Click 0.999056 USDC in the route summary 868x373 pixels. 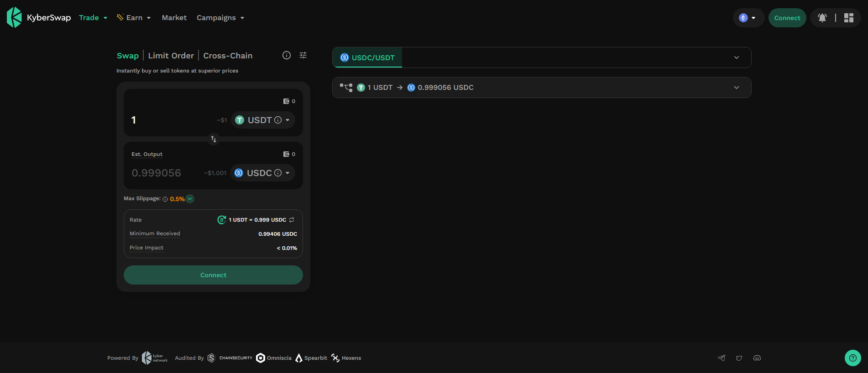click(x=445, y=88)
